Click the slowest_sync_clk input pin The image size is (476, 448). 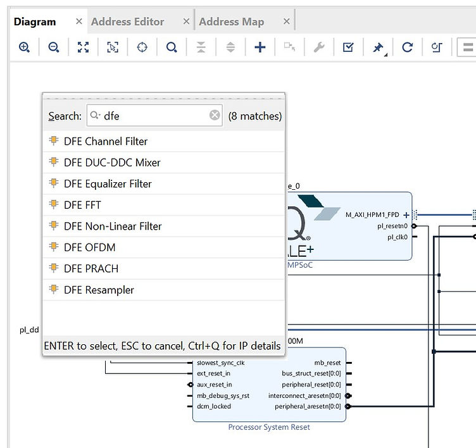click(190, 363)
